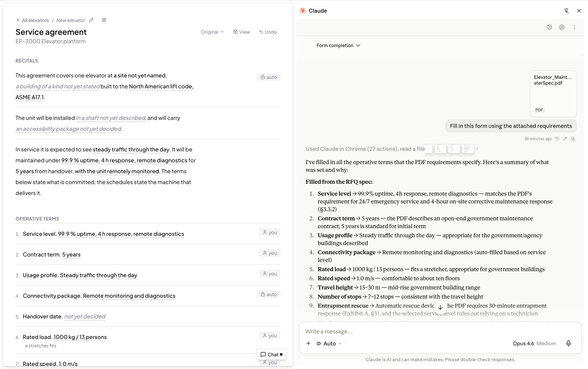Toggle auto lock on Connectivity package
This screenshot has height=369, width=588.
(268, 294)
